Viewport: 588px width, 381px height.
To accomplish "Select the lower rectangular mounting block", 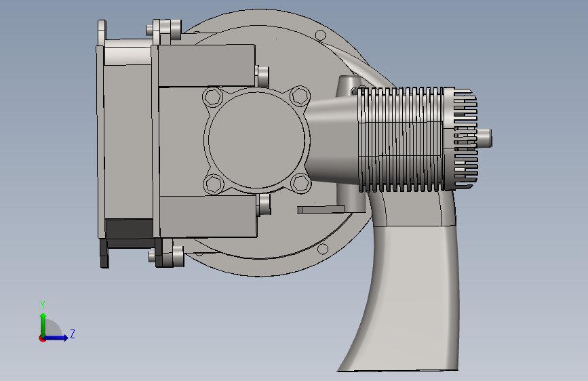I will click(x=208, y=216).
